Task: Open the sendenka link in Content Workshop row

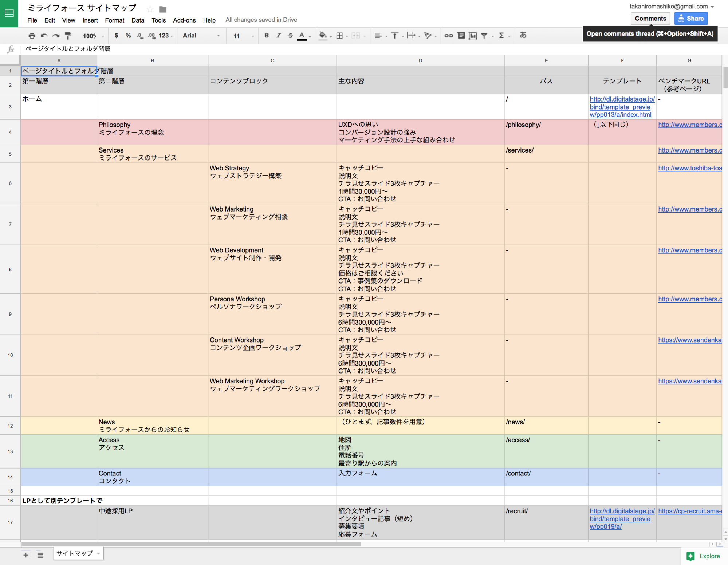Action: [690, 340]
